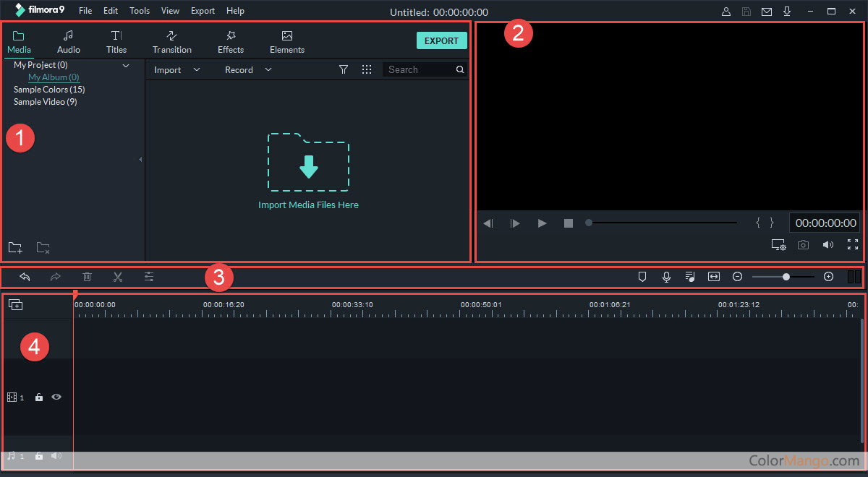
Task: Click the Add Marker icon
Action: 642,277
